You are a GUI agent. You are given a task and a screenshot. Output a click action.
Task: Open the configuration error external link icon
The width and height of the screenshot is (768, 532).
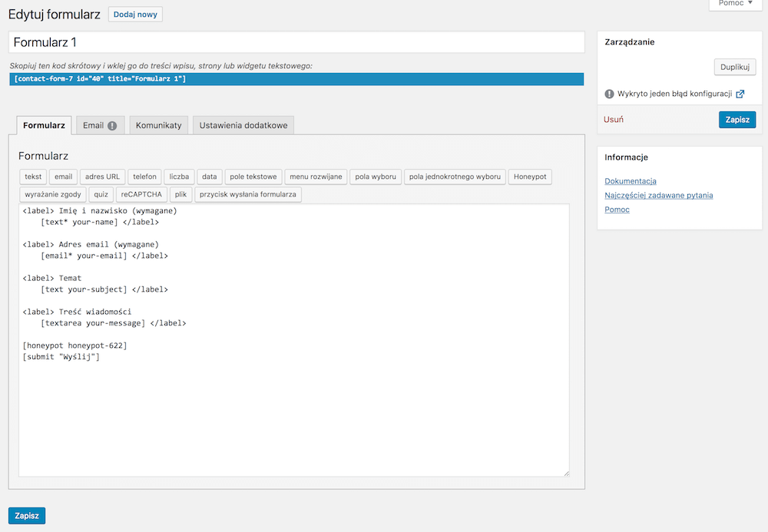[x=740, y=94]
